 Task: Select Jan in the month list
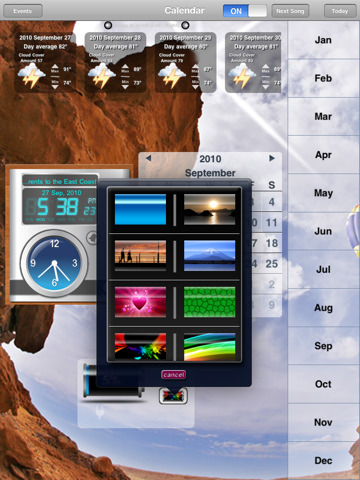pyautogui.click(x=323, y=40)
